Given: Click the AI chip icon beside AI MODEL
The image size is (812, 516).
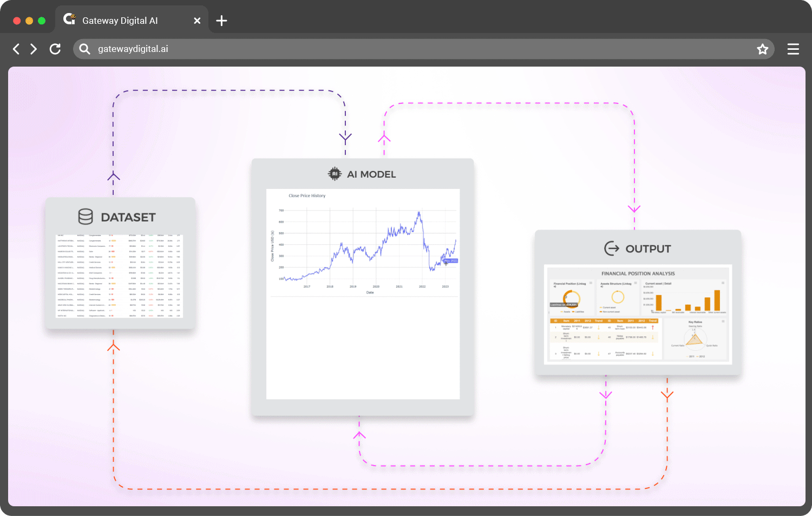Looking at the screenshot, I should (x=335, y=174).
